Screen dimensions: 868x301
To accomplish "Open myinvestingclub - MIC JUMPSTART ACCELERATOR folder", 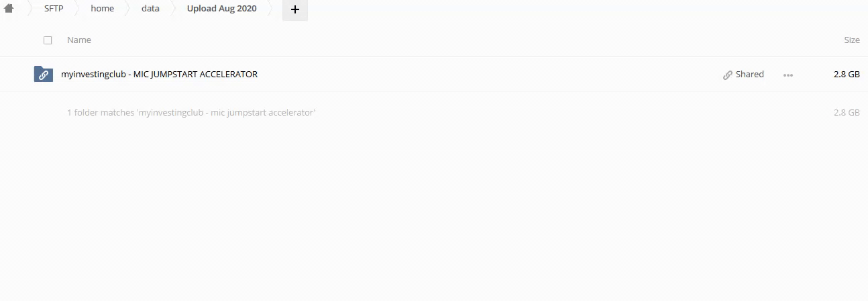I will point(159,75).
